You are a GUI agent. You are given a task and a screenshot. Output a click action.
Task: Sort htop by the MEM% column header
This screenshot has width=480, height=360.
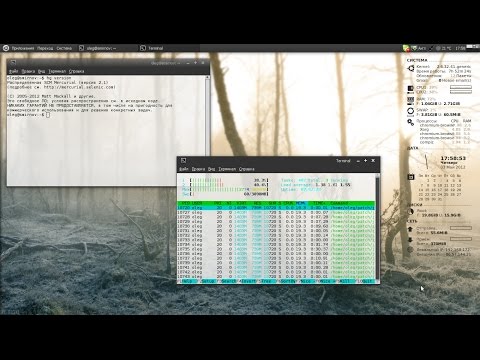click(300, 203)
